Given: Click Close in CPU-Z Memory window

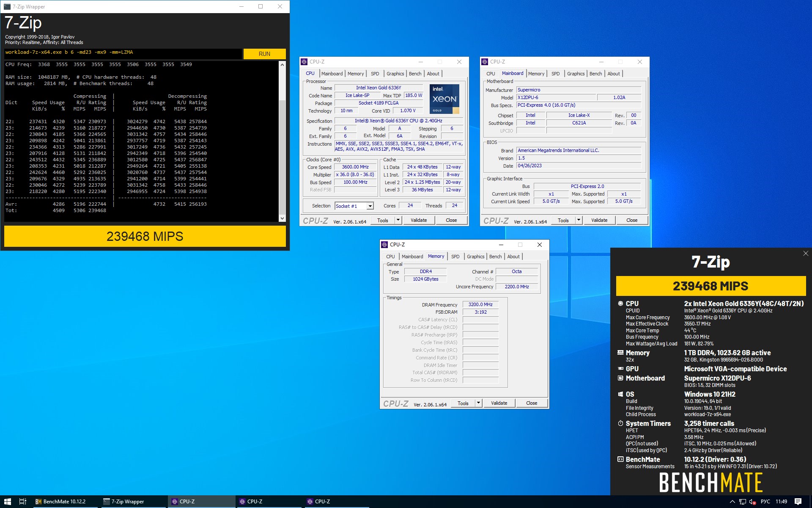Looking at the screenshot, I should (x=532, y=403).
